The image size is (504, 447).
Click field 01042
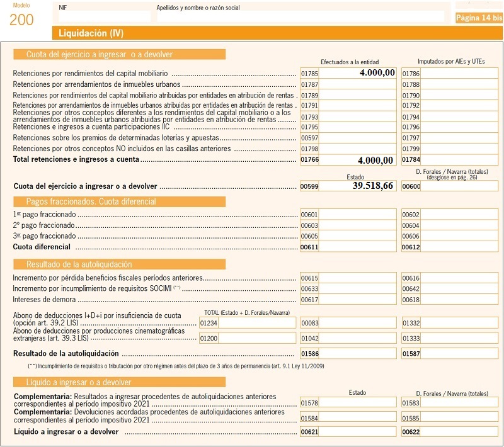click(357, 338)
